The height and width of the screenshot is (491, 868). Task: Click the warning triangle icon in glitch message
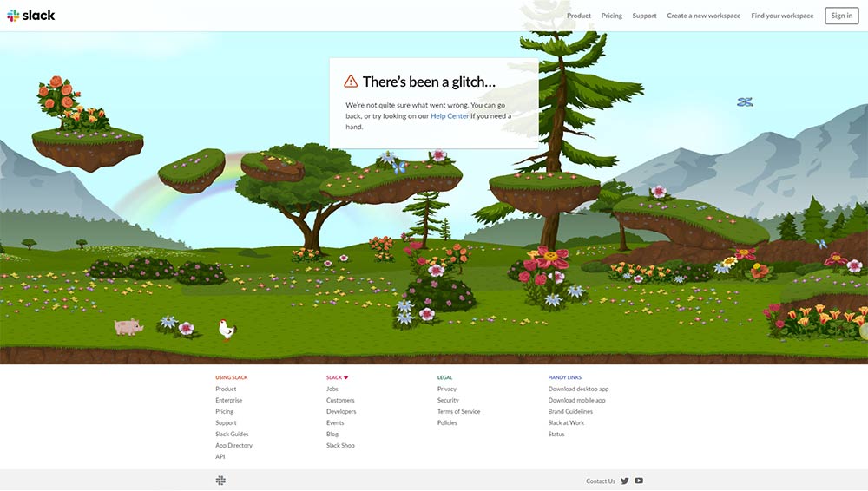pos(351,82)
